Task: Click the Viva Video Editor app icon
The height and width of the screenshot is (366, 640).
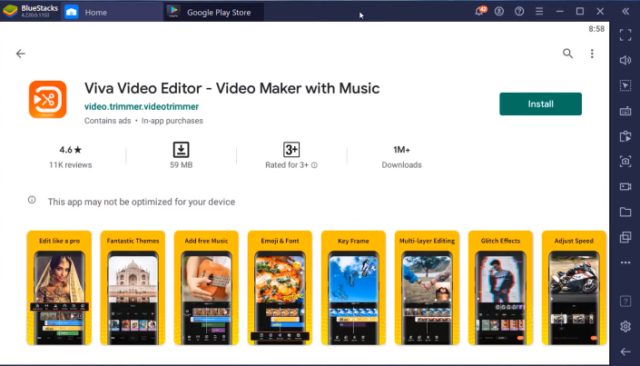Action: [x=48, y=100]
